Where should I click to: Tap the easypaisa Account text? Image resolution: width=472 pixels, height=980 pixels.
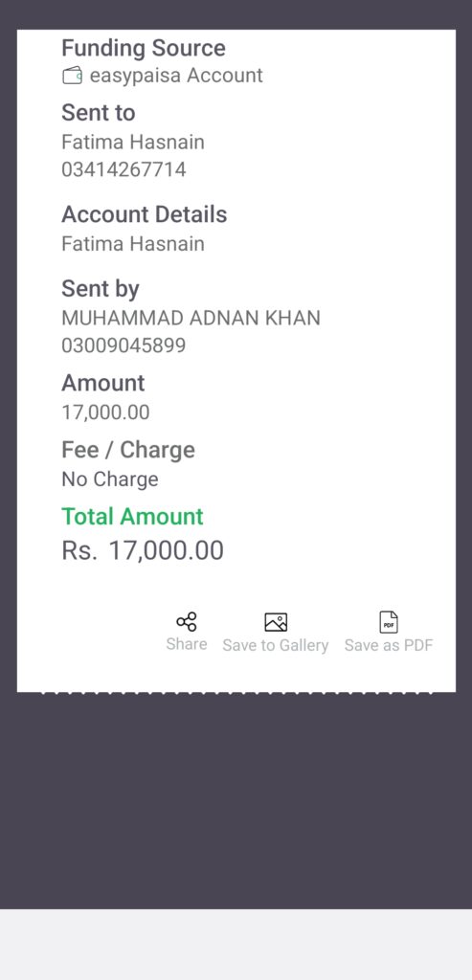176,76
